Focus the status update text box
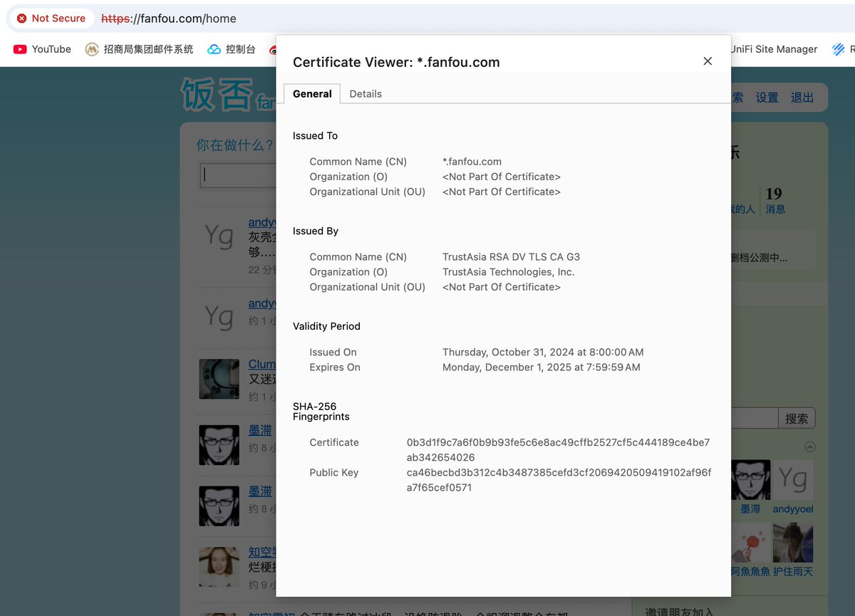The height and width of the screenshot is (616, 855). pyautogui.click(x=238, y=175)
